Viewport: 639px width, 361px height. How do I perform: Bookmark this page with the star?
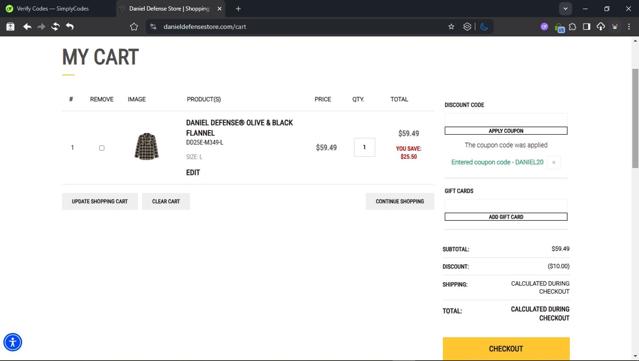coord(451,27)
